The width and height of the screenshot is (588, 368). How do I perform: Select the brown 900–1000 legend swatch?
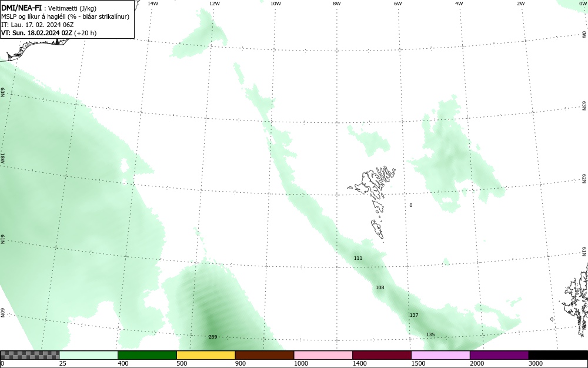pyautogui.click(x=265, y=355)
